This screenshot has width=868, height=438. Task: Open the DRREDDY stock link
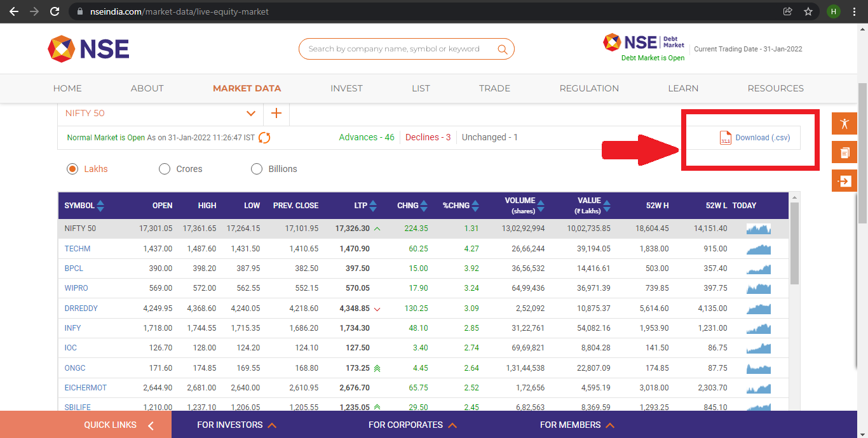81,309
